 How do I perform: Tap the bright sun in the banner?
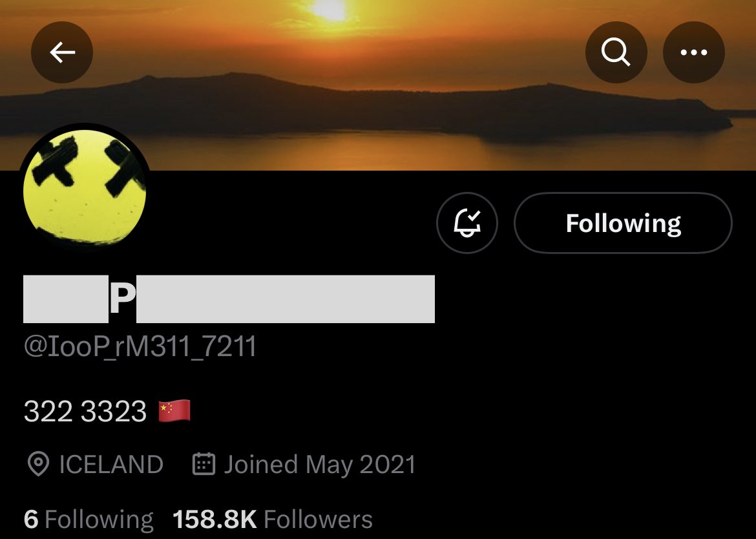329,10
